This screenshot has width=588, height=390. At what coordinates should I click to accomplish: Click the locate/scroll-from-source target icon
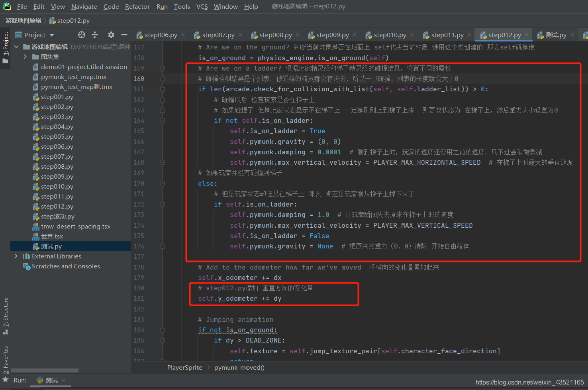[82, 35]
